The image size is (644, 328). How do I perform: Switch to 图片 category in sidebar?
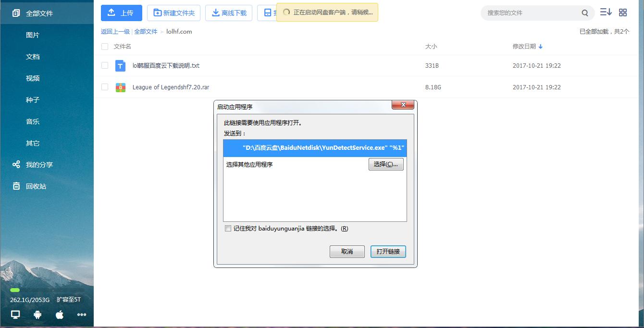coord(32,35)
